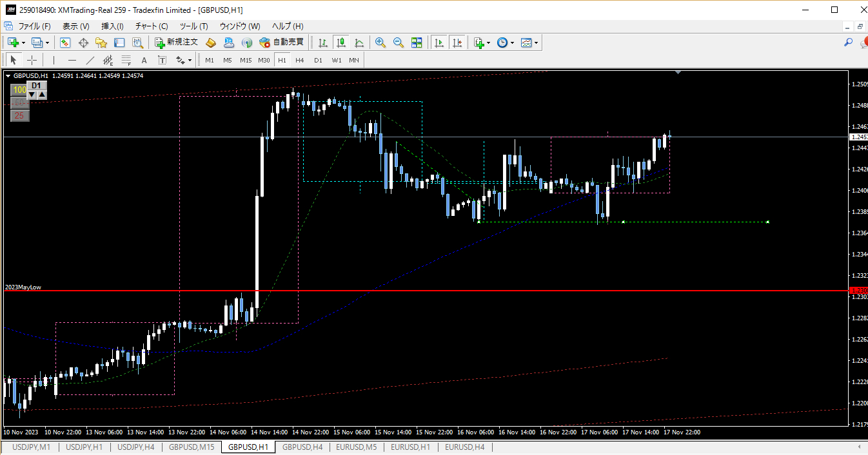Open the MetaEditor book icon
The image size is (868, 455).
pos(211,43)
